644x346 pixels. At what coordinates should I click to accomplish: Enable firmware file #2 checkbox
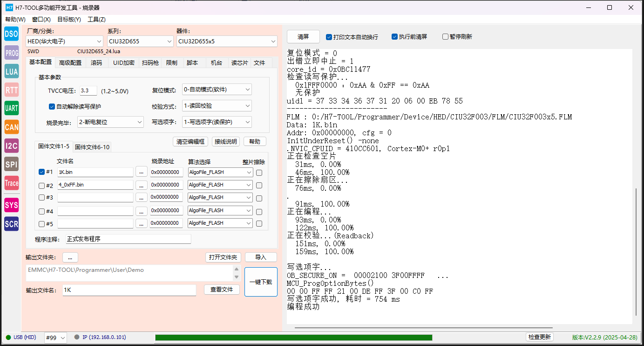pyautogui.click(x=41, y=186)
